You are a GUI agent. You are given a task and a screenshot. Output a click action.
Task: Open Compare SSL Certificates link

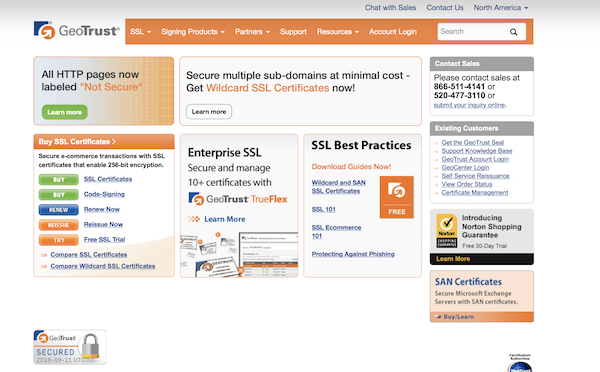pos(89,255)
